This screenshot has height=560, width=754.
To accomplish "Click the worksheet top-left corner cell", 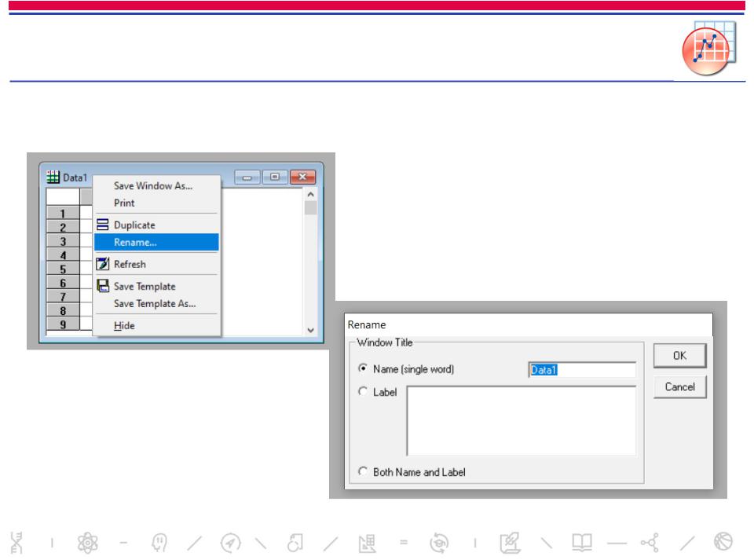I will (63, 196).
